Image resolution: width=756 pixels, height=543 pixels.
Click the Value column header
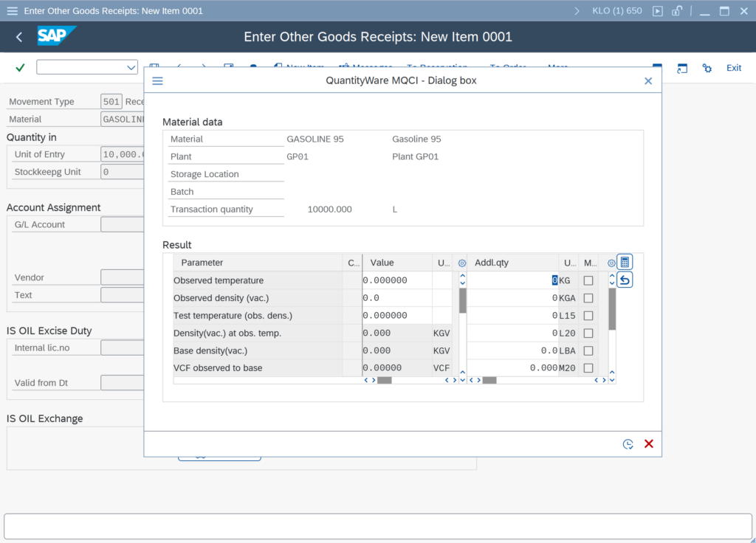[x=397, y=263]
